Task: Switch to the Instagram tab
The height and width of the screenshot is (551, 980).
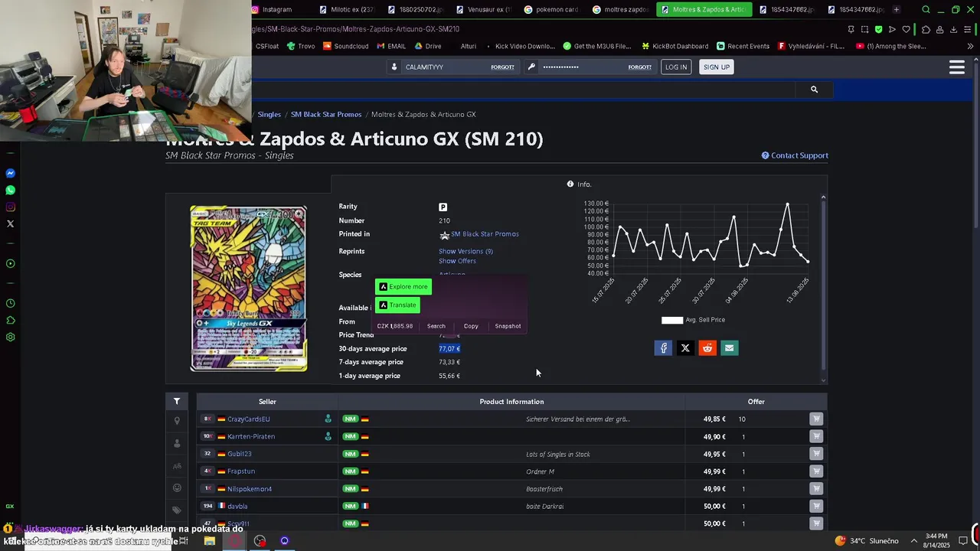Action: coord(277,9)
